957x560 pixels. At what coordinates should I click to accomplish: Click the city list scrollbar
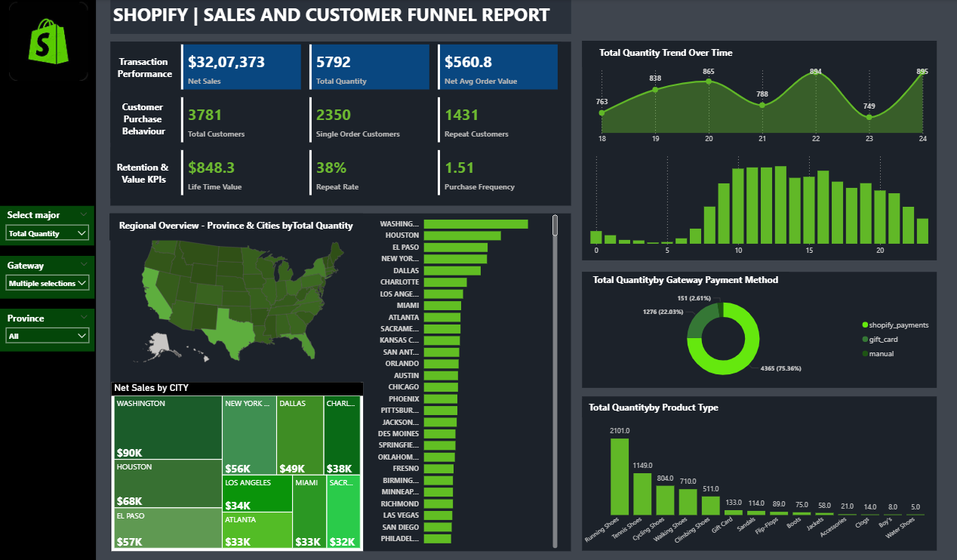pyautogui.click(x=555, y=226)
